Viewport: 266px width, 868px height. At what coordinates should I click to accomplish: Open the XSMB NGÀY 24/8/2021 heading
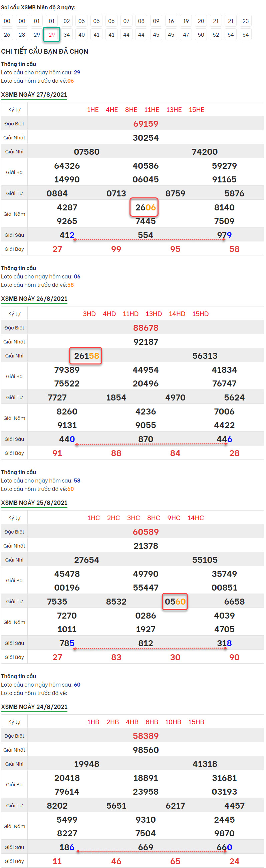click(x=34, y=706)
